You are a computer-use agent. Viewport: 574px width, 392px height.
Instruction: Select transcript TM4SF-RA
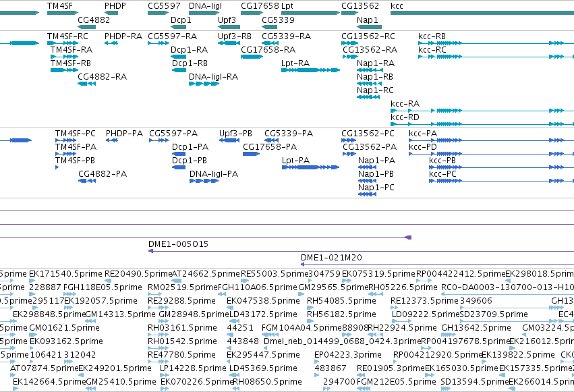tap(71, 50)
